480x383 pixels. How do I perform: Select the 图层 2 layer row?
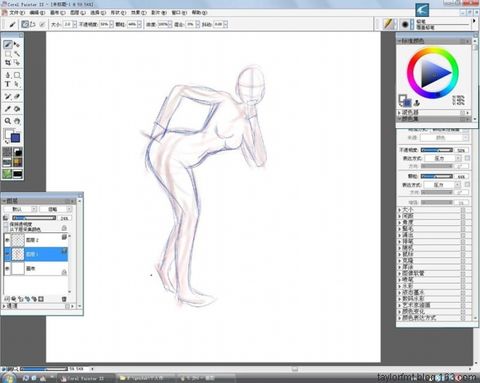[x=36, y=240]
